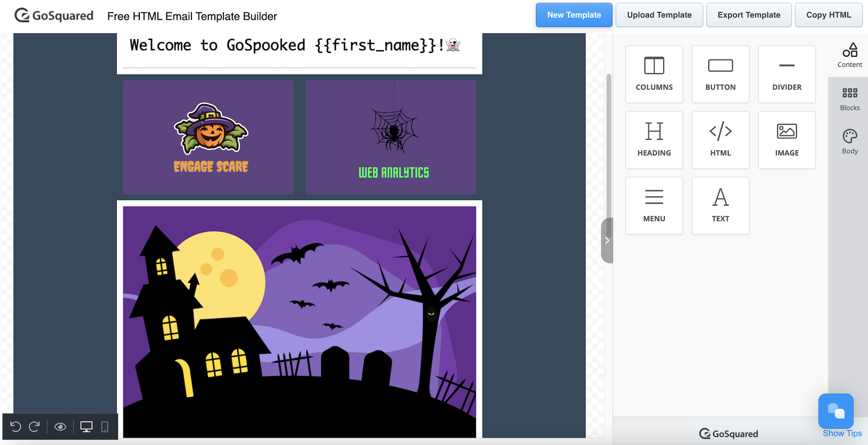
Task: Click Free HTML Email Template Builder title
Action: coord(192,16)
